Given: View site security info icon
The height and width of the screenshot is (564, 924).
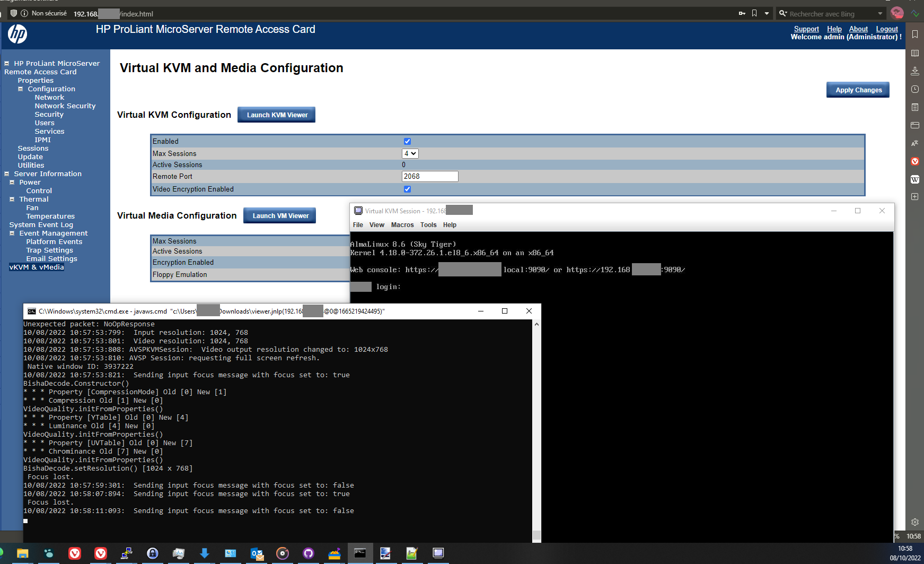Looking at the screenshot, I should click(x=24, y=13).
